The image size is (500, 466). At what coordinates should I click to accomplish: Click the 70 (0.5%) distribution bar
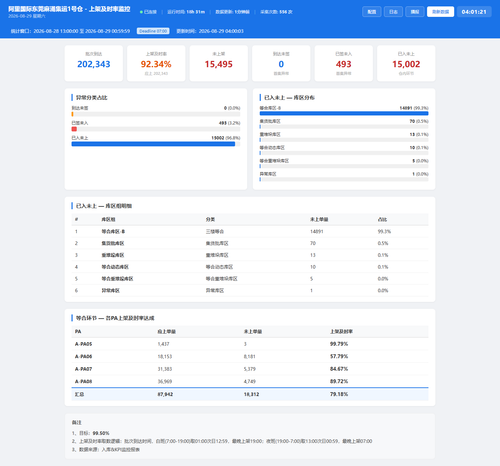[344, 127]
